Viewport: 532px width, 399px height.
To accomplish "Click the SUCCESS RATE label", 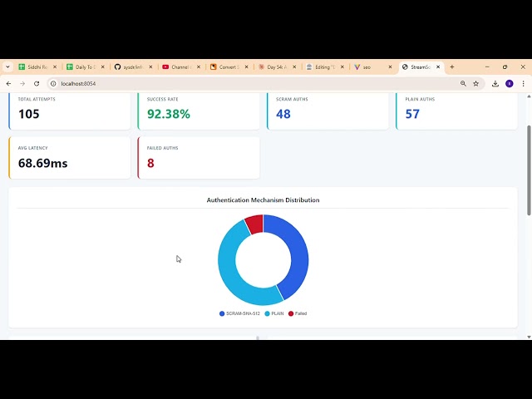I will (163, 99).
